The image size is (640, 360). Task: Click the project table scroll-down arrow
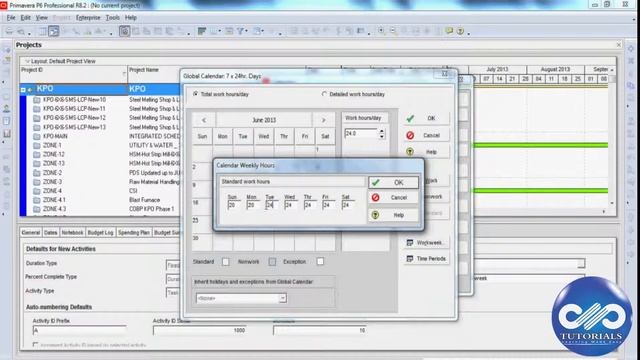[x=612, y=203]
